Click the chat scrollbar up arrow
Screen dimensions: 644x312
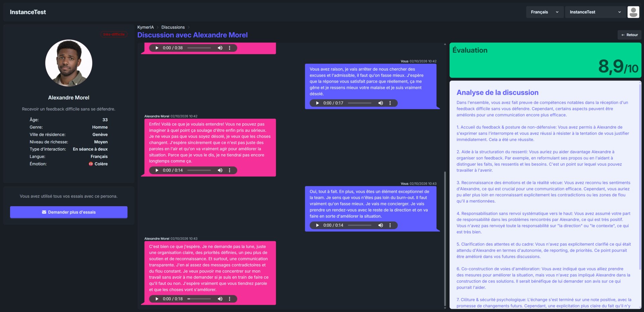(445, 44)
